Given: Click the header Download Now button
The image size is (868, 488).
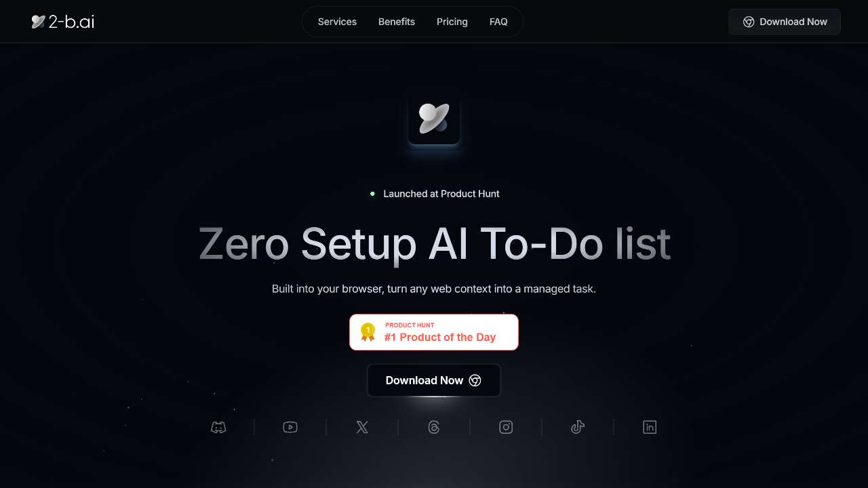Looking at the screenshot, I should (785, 22).
